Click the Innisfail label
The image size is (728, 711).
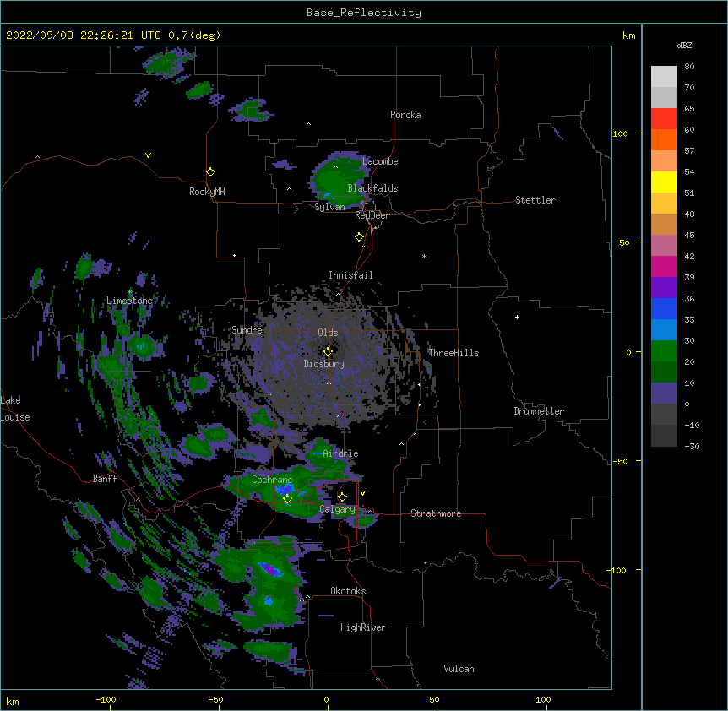(350, 275)
